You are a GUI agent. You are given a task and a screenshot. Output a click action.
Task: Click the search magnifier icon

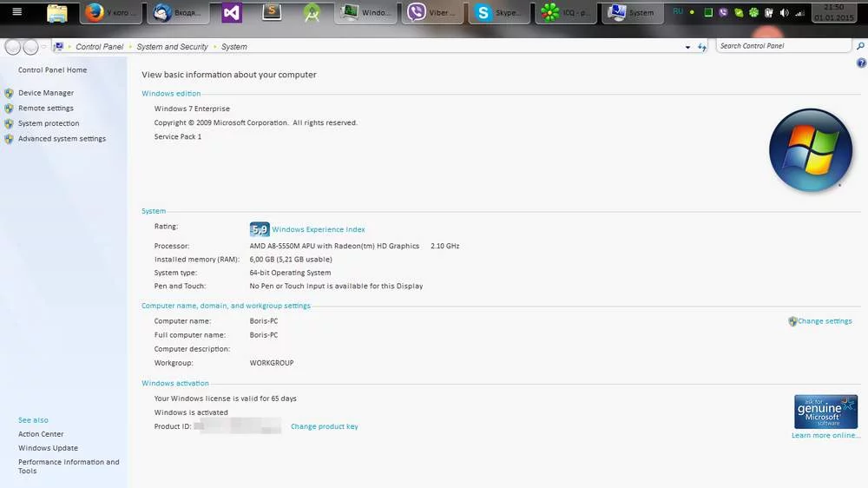860,46
